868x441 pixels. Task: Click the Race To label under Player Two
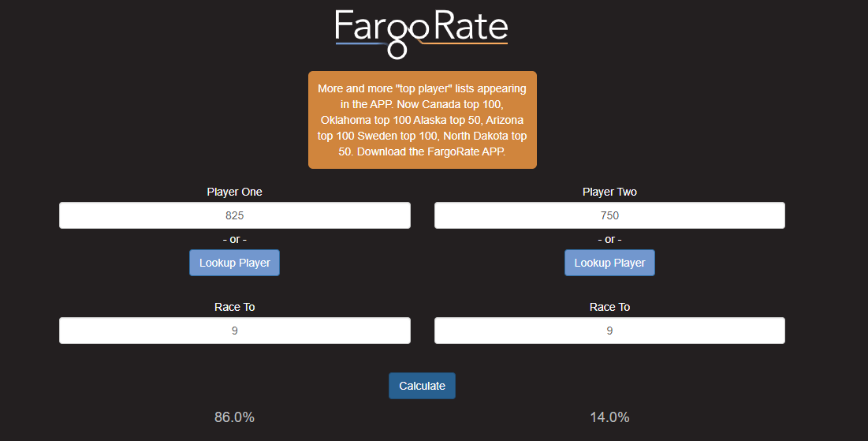point(609,307)
